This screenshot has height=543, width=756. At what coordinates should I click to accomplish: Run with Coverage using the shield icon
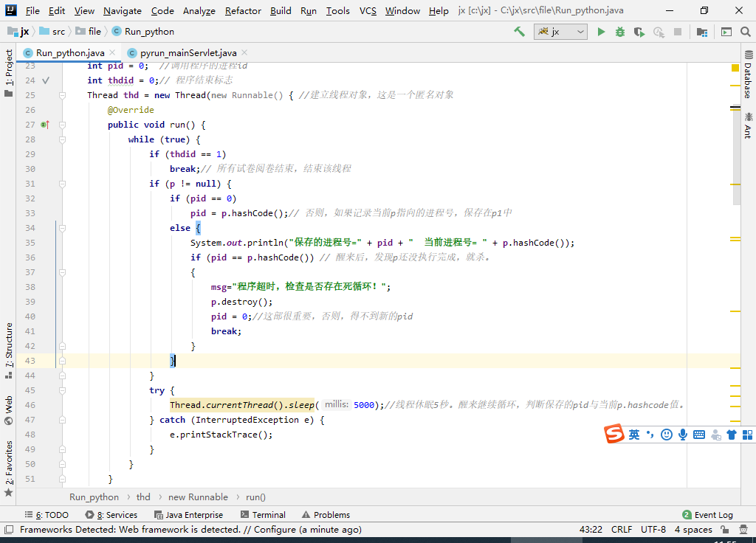[x=639, y=32]
